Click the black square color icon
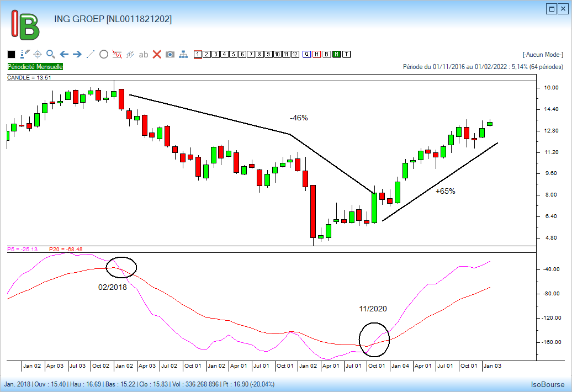 point(11,54)
